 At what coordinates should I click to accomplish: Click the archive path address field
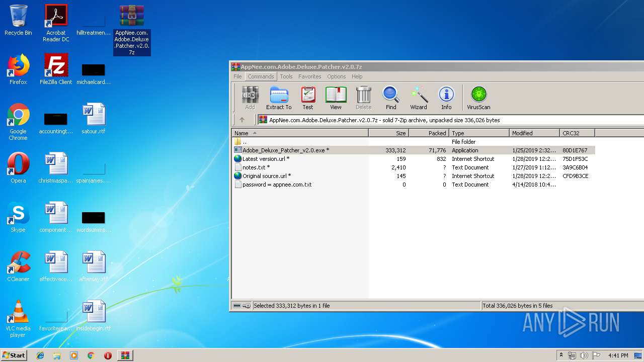[x=450, y=120]
